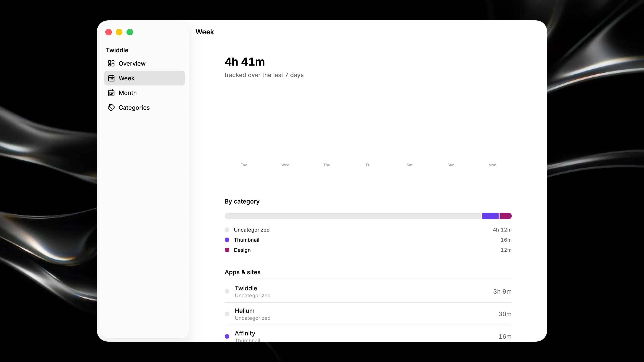Select Week in the sidebar
Viewport: 644px width, 362px height.
click(144, 78)
